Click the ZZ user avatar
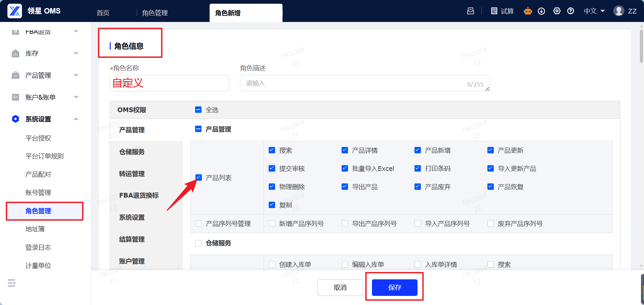Screen dimensions: 644x305 click(619, 11)
